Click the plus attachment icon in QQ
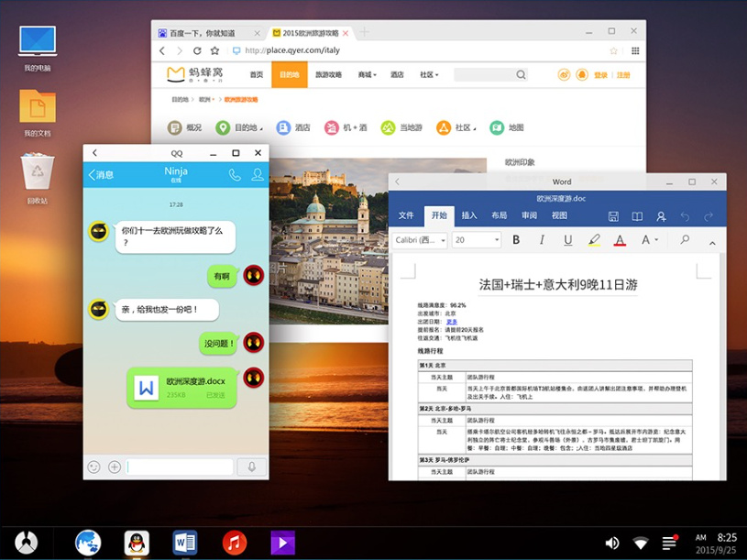The height and width of the screenshot is (560, 747). [115, 467]
